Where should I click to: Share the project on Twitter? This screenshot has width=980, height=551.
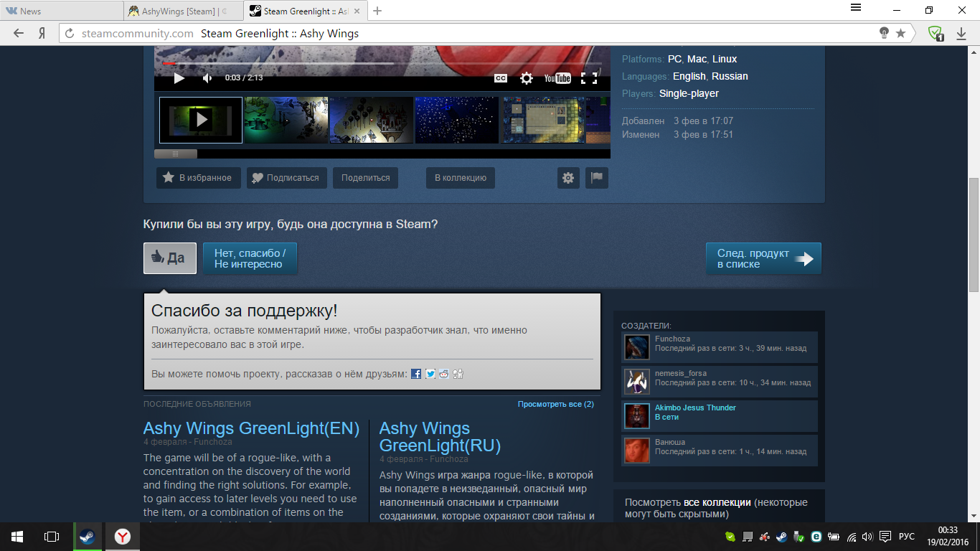point(430,374)
